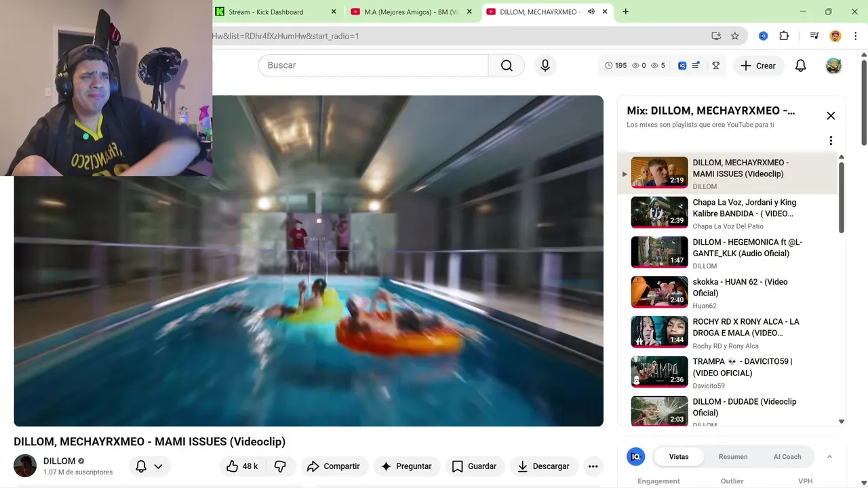The width and height of the screenshot is (868, 488).
Task: Click the 1.07 M de suscriptores text
Action: click(x=78, y=472)
